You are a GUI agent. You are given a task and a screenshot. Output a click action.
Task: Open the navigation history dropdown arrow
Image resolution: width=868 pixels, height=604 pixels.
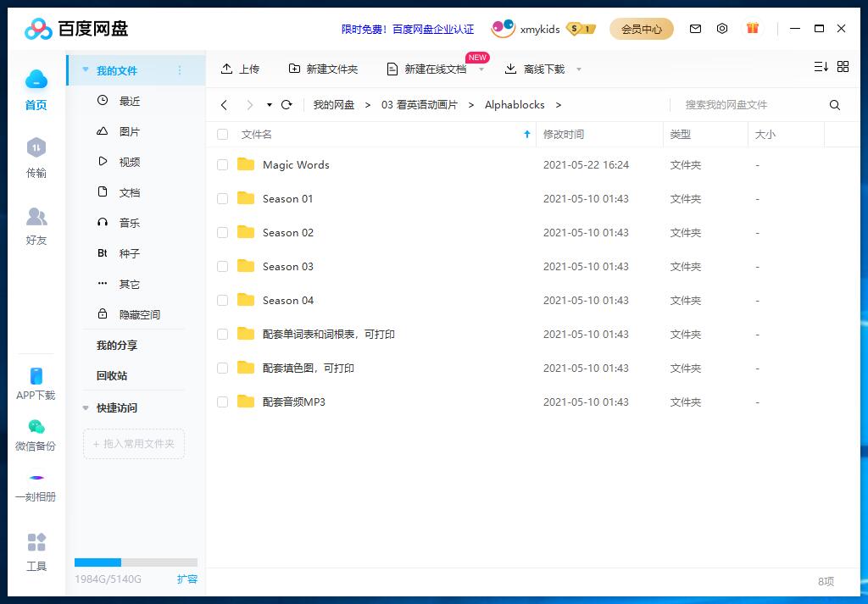(x=269, y=104)
